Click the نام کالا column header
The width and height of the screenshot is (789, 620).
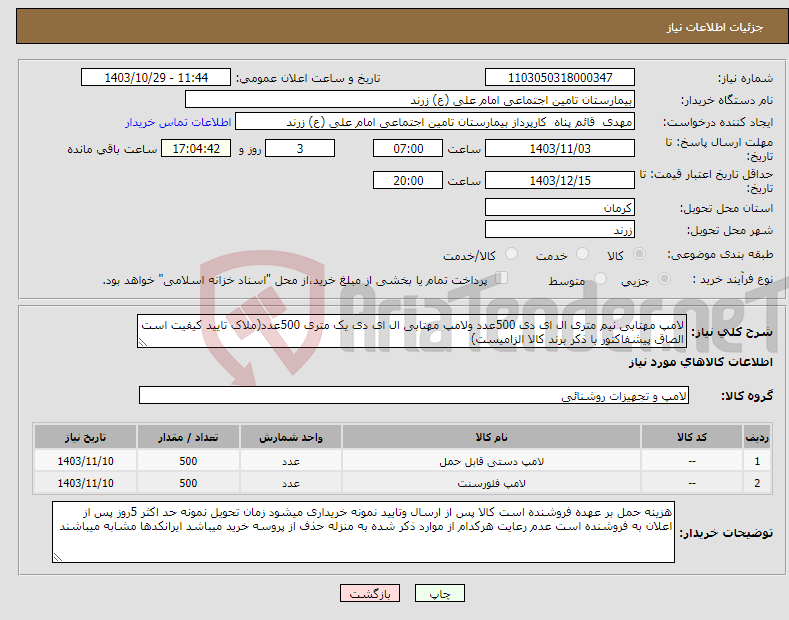tap(491, 437)
